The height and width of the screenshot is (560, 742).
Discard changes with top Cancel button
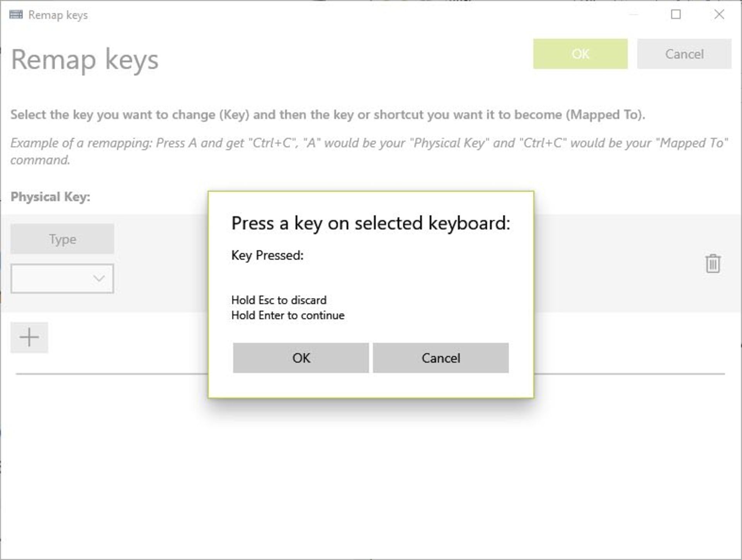(x=684, y=54)
